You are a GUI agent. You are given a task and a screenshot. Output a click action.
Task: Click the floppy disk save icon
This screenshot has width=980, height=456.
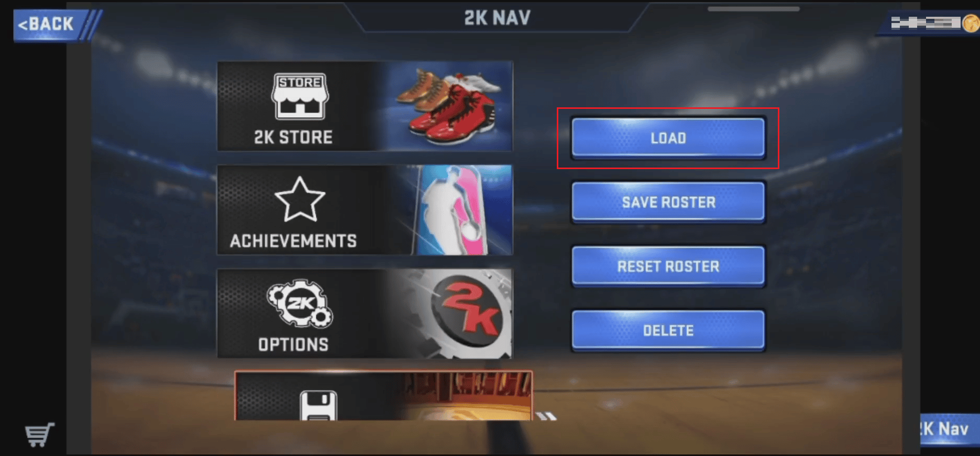tap(318, 406)
